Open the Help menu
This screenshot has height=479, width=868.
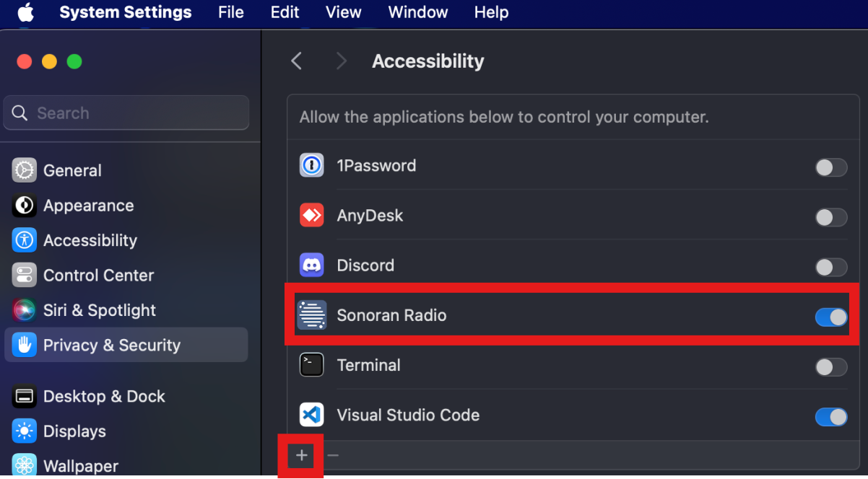point(491,12)
